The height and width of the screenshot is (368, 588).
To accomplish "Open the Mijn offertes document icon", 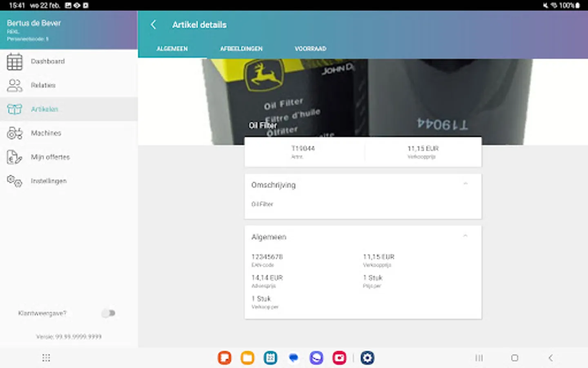I will tap(15, 157).
